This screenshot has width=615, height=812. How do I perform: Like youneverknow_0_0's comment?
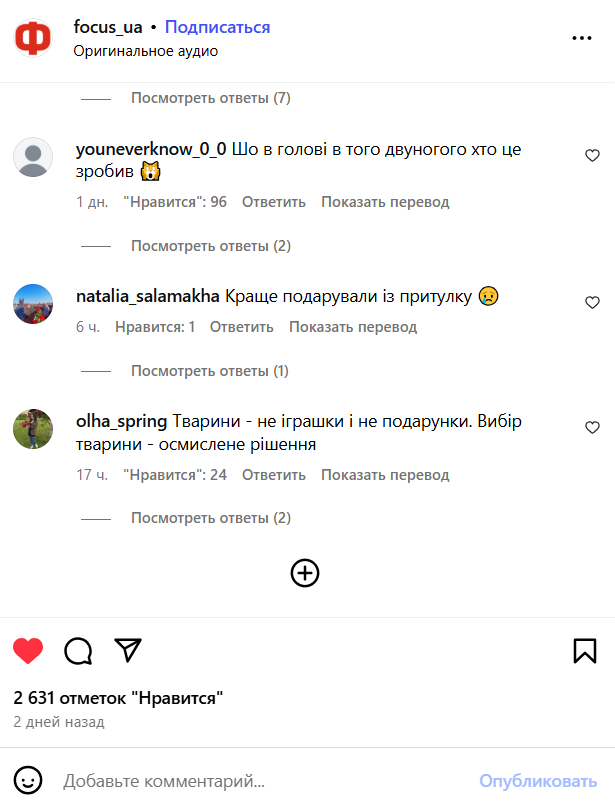pos(592,156)
